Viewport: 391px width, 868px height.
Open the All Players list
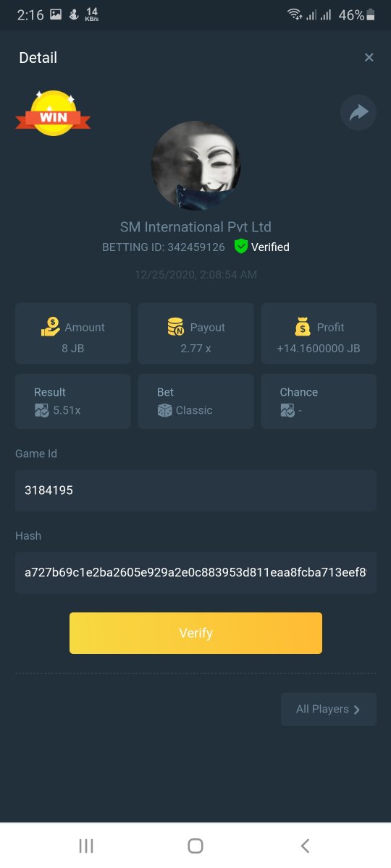(x=329, y=709)
